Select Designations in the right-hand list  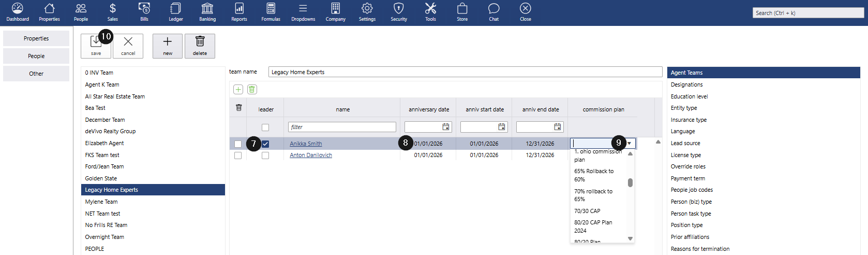(x=686, y=84)
